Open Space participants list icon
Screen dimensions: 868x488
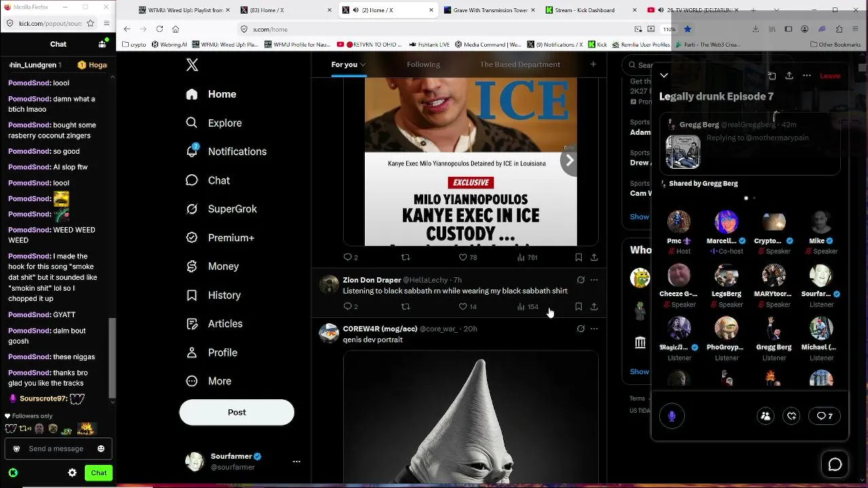(766, 416)
